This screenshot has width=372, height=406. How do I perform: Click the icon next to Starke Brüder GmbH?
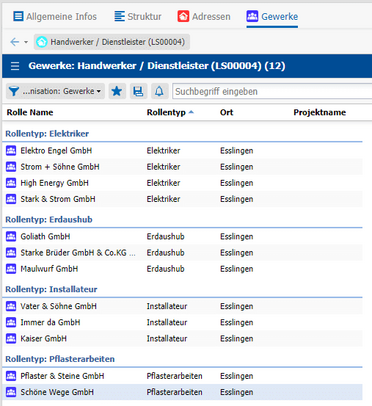pyautogui.click(x=11, y=253)
